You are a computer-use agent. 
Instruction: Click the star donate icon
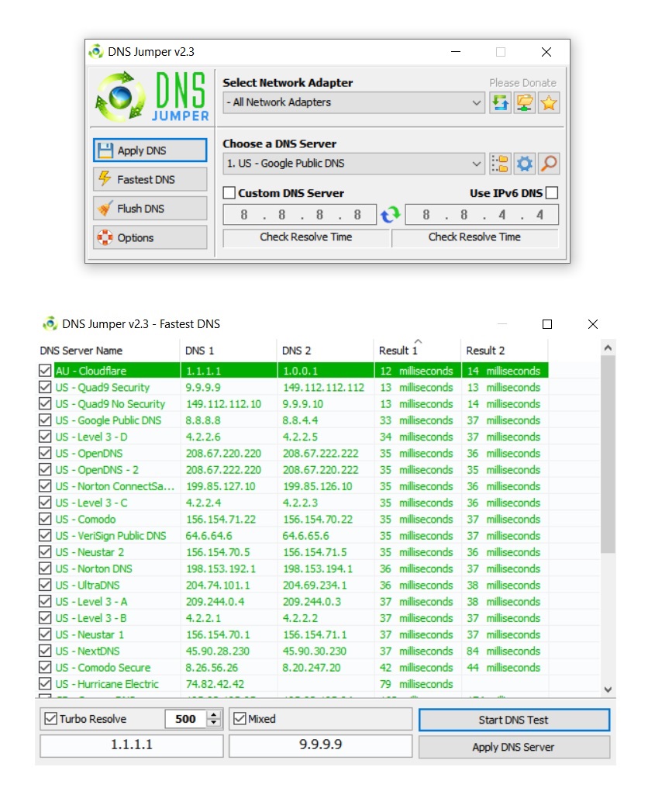click(x=548, y=102)
